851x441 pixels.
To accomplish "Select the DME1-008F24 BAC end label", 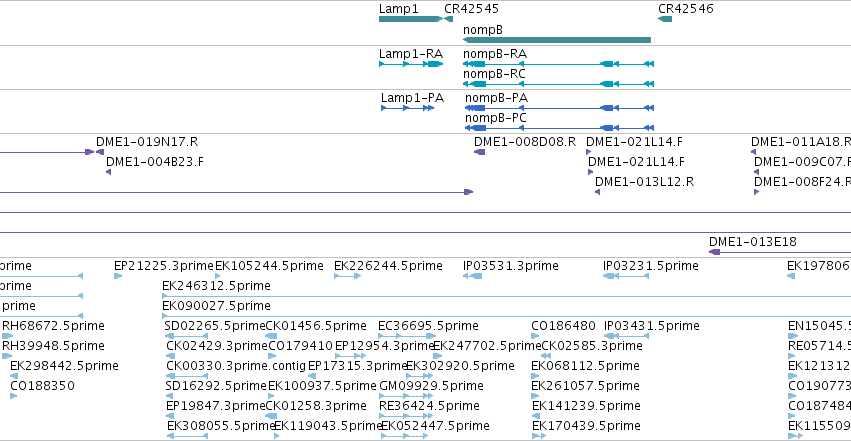I will [x=802, y=182].
